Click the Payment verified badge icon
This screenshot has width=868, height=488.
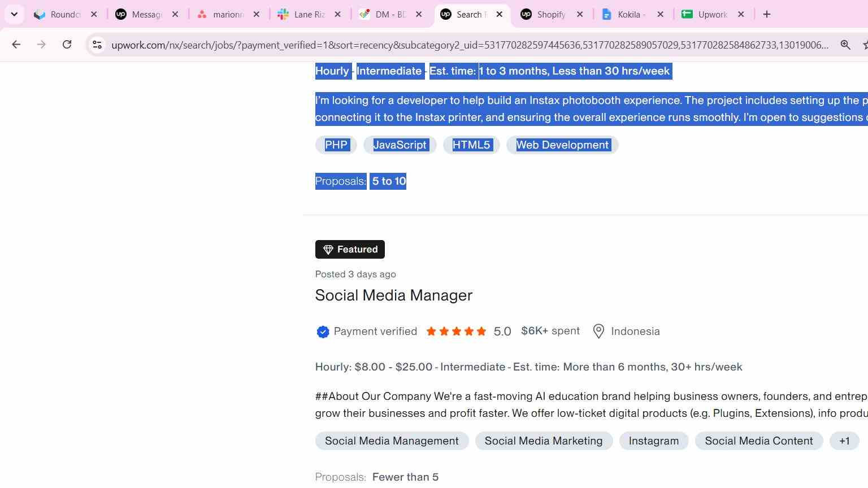point(323,332)
